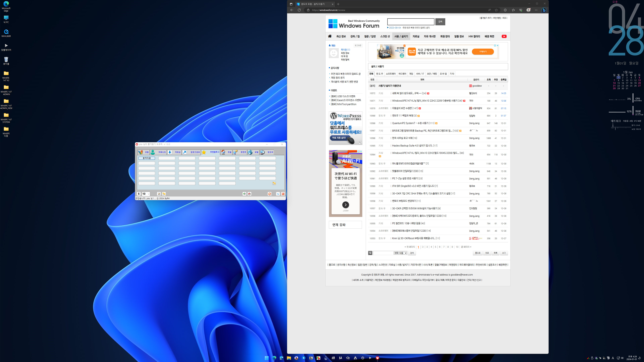Click the 로그아웃 button
Screen dimensions: 644x362
point(358,45)
